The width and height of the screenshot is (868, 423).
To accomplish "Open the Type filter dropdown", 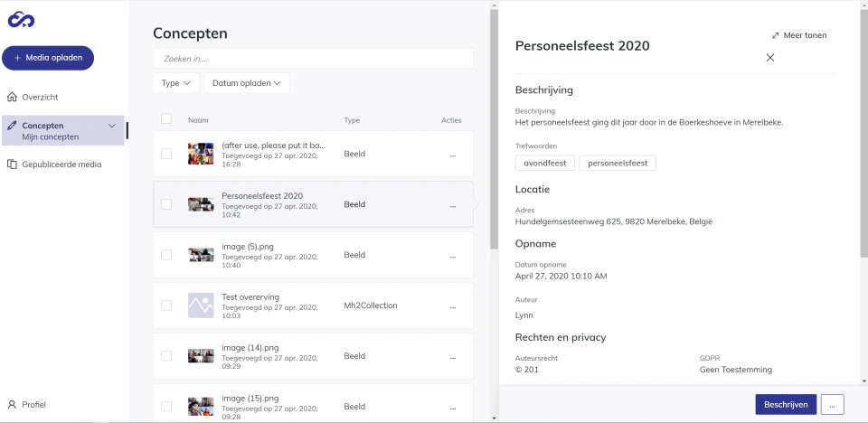I will (x=176, y=83).
